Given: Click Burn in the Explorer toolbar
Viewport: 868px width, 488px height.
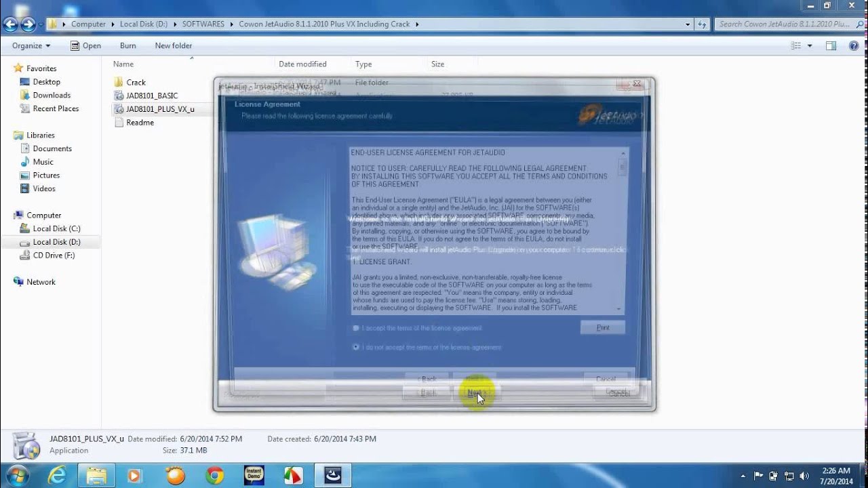Looking at the screenshot, I should 127,45.
